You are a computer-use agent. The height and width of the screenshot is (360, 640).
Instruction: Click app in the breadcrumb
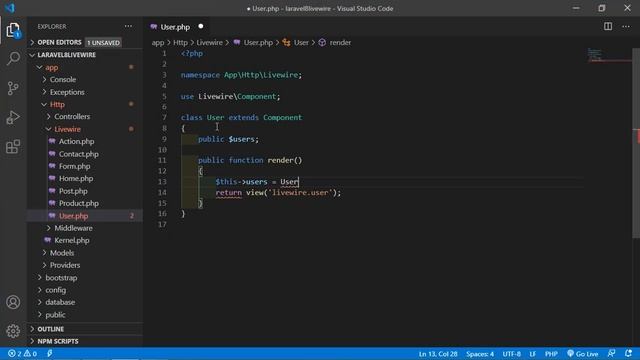(x=158, y=42)
